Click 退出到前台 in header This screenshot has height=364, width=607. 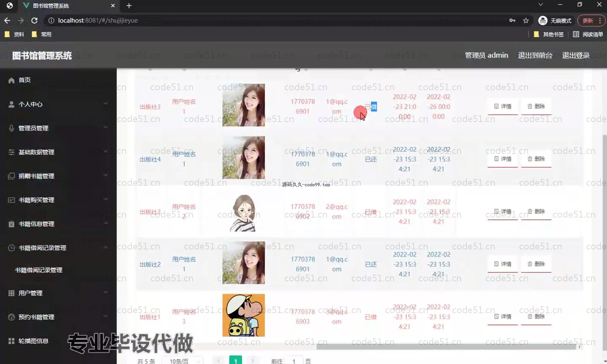(x=535, y=55)
